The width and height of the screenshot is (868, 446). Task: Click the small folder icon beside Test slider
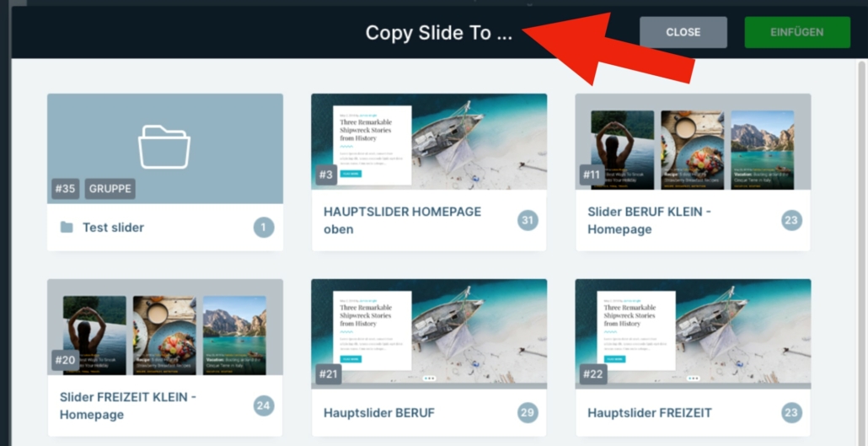67,228
